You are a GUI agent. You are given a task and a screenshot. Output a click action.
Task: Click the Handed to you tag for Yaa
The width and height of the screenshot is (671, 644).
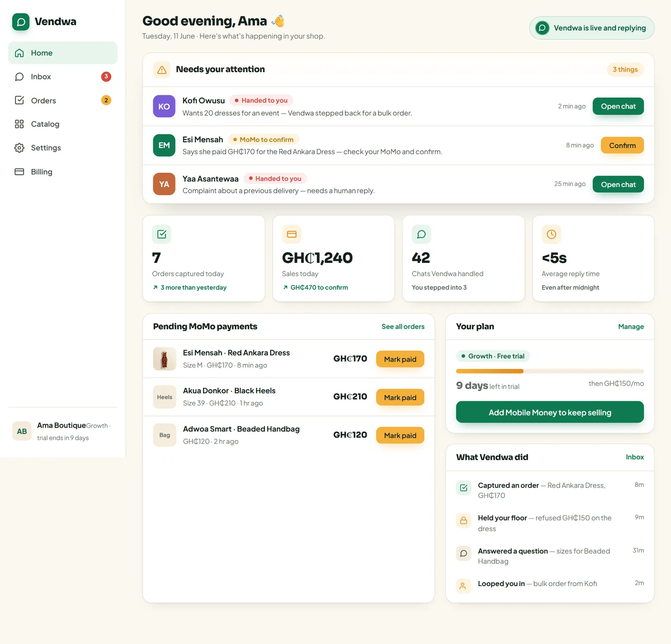275,179
